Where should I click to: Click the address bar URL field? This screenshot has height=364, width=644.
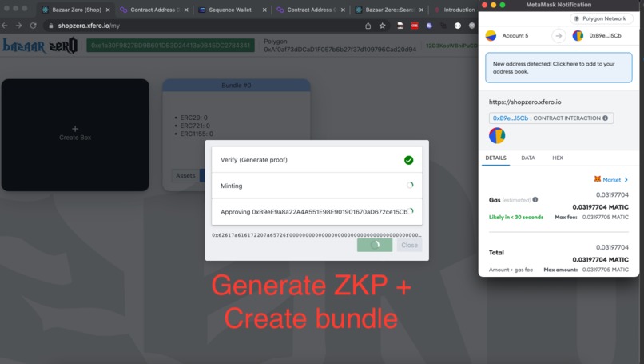click(x=205, y=26)
